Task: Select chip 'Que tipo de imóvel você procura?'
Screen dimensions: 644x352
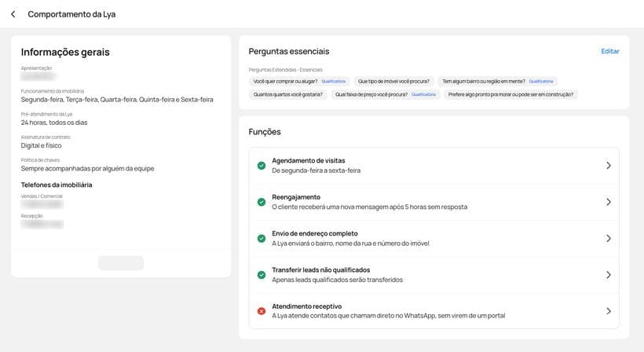Action: [x=393, y=82]
